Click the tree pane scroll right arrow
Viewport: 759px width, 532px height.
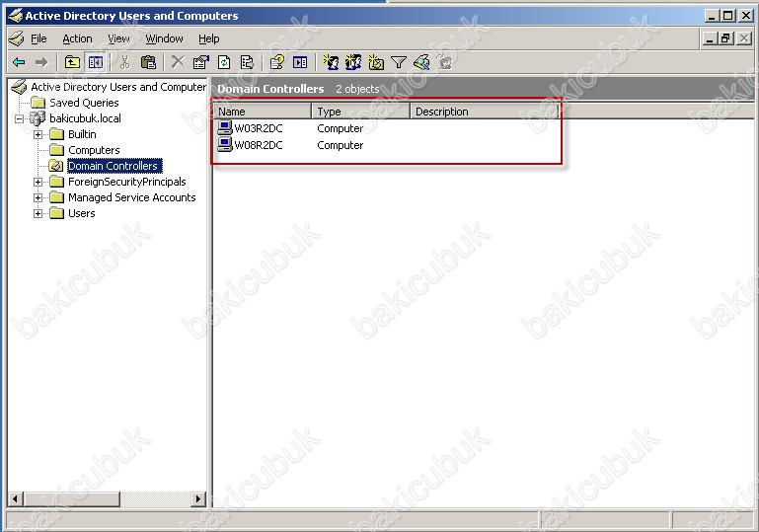pos(198,498)
